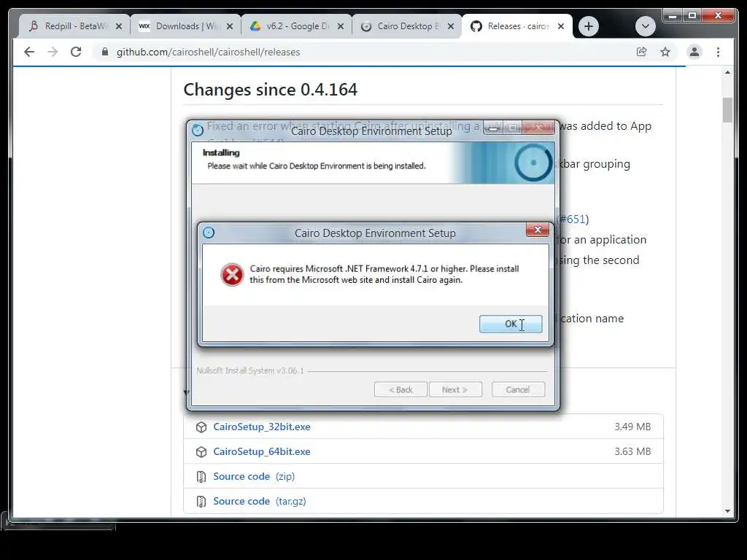
Task: Open the CairoSetup_32bit.exe download link
Action: (262, 427)
